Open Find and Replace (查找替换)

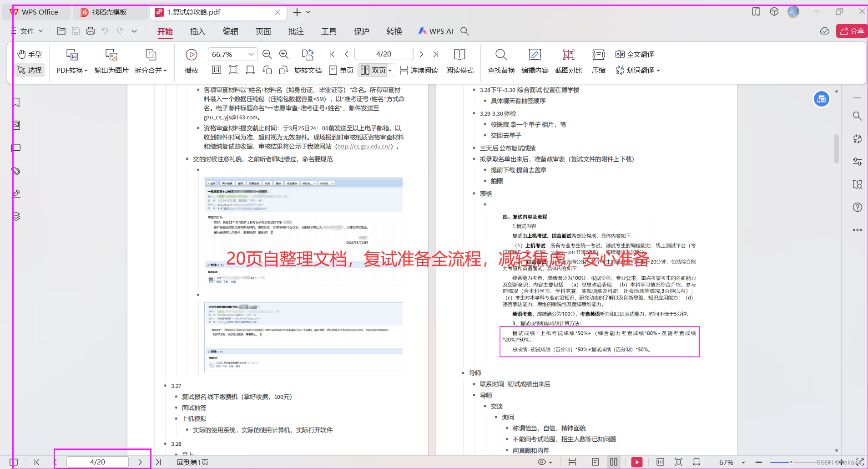(501, 61)
